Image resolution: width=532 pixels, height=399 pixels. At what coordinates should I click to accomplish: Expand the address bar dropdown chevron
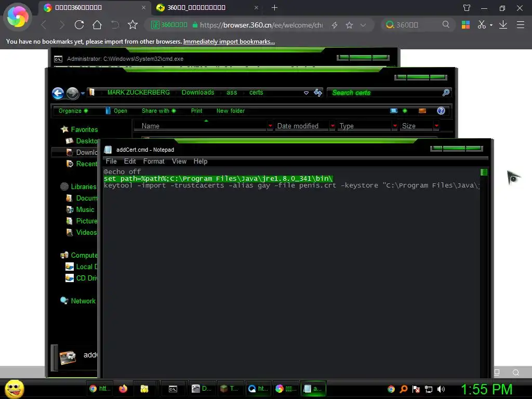pyautogui.click(x=363, y=25)
